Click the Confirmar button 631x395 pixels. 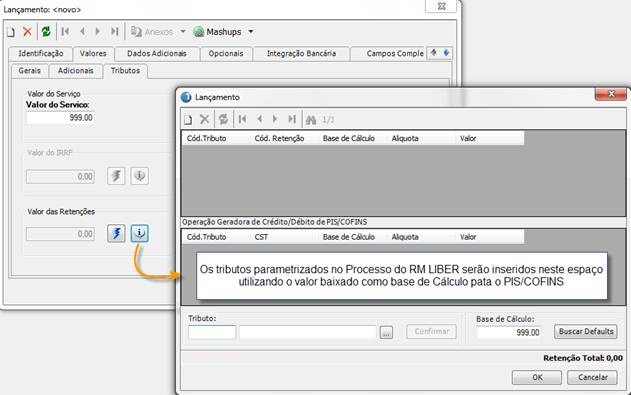431,331
